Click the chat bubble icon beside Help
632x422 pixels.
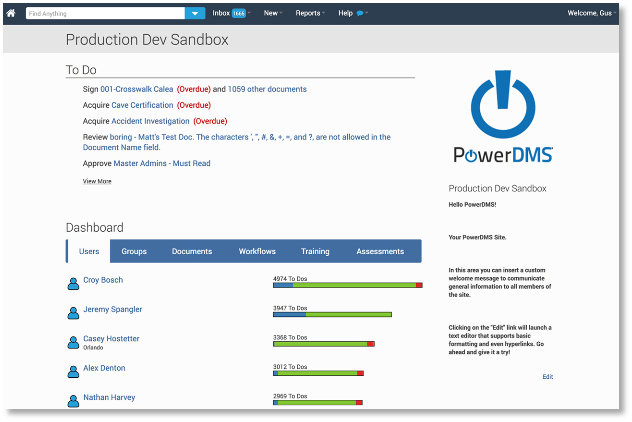point(361,13)
